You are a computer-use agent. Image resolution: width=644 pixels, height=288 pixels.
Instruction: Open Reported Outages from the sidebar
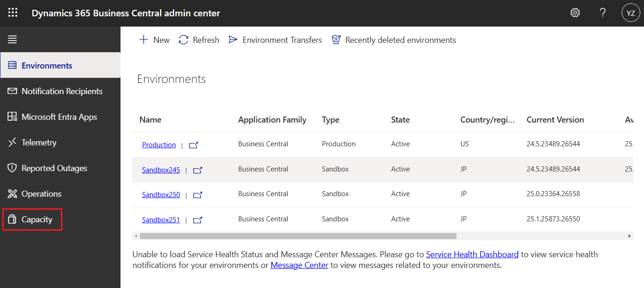pyautogui.click(x=13, y=168)
